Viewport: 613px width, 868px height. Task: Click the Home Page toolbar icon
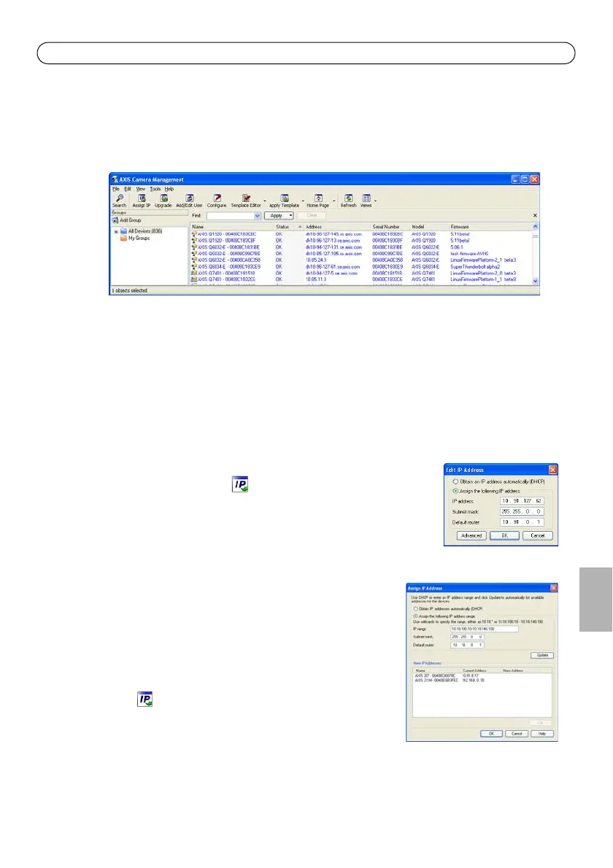(x=318, y=198)
